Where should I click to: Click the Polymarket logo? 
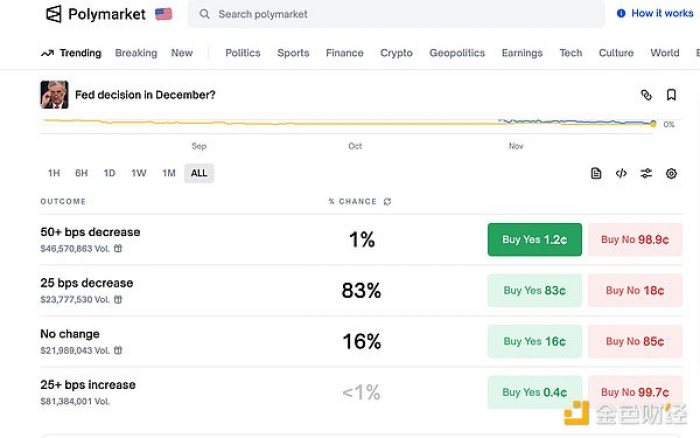coord(96,14)
